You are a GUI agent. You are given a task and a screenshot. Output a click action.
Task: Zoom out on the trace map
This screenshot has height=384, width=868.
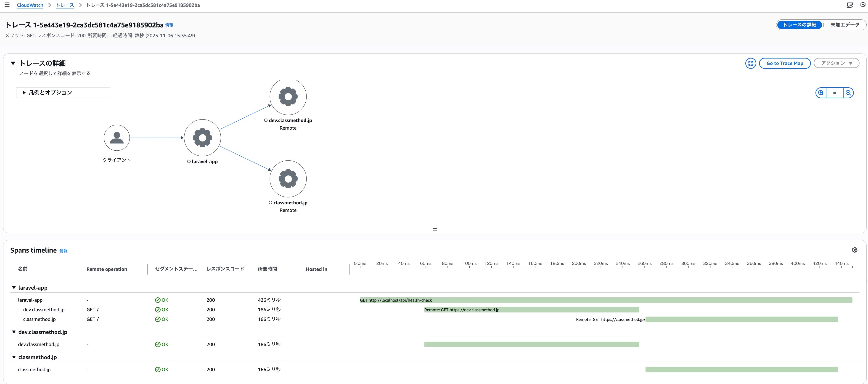point(848,93)
